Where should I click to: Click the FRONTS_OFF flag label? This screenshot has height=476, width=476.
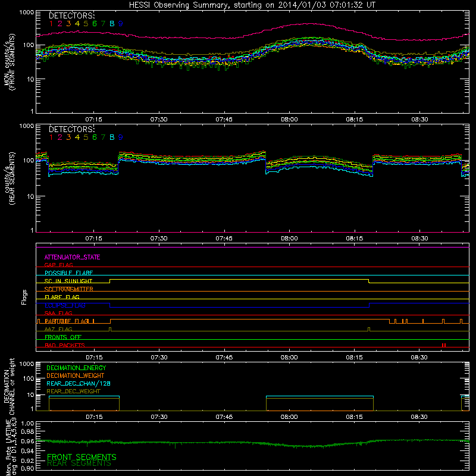63,337
